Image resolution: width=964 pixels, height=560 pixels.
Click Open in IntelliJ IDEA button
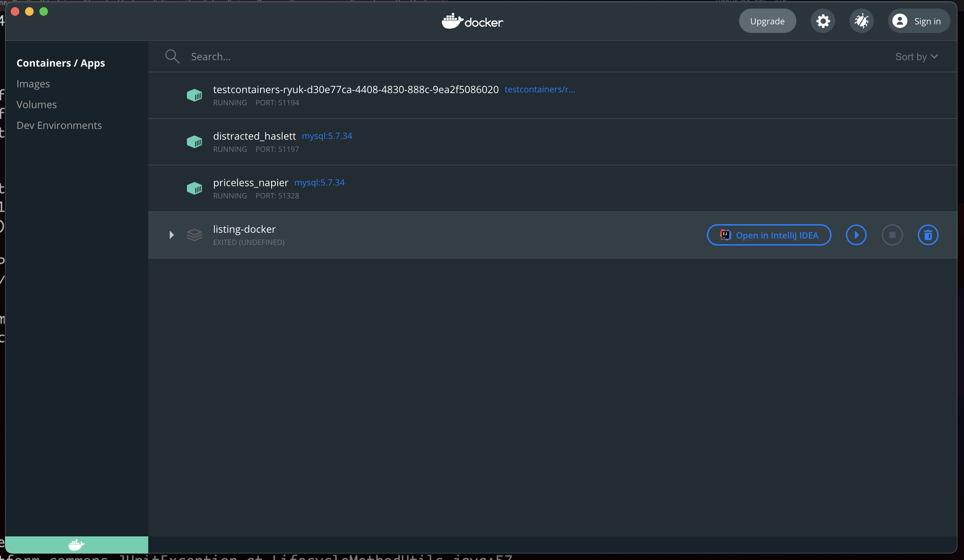point(768,235)
